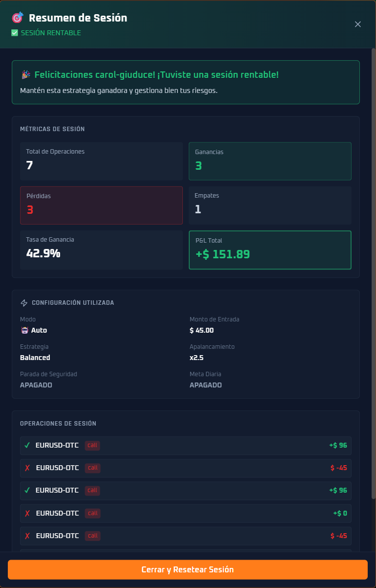Select the call badge on the first trade

[x=92, y=446]
